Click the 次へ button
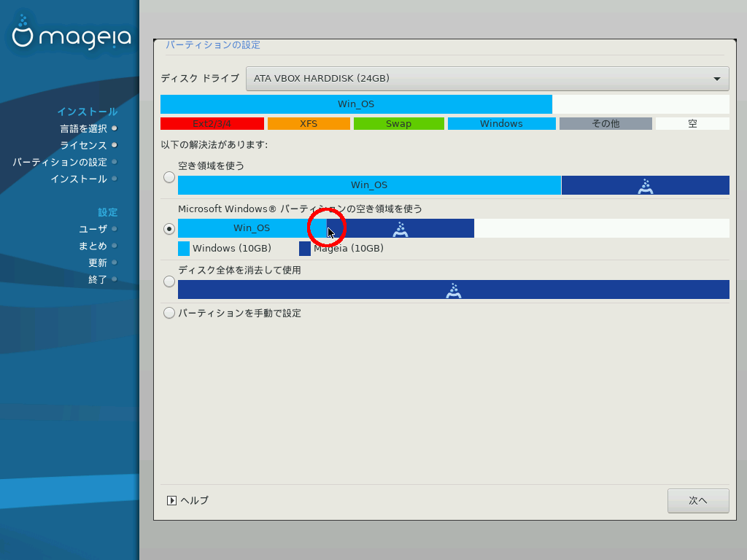Viewport: 747px width, 560px height. click(698, 500)
